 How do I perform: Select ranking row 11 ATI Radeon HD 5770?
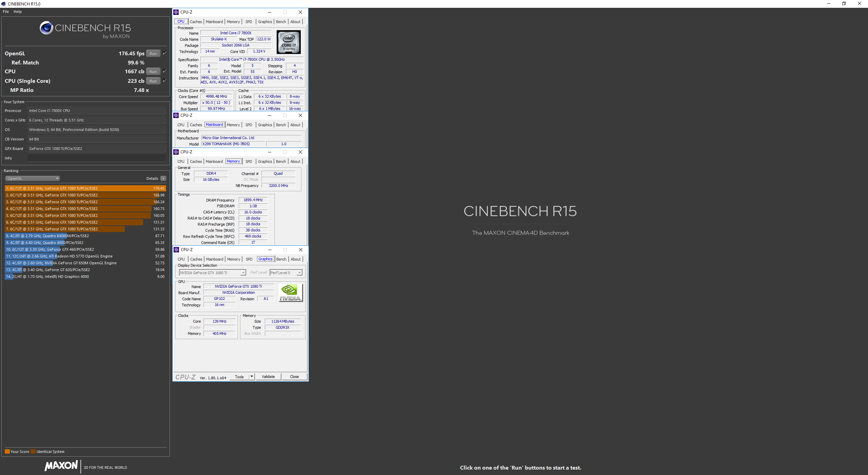tap(85, 256)
